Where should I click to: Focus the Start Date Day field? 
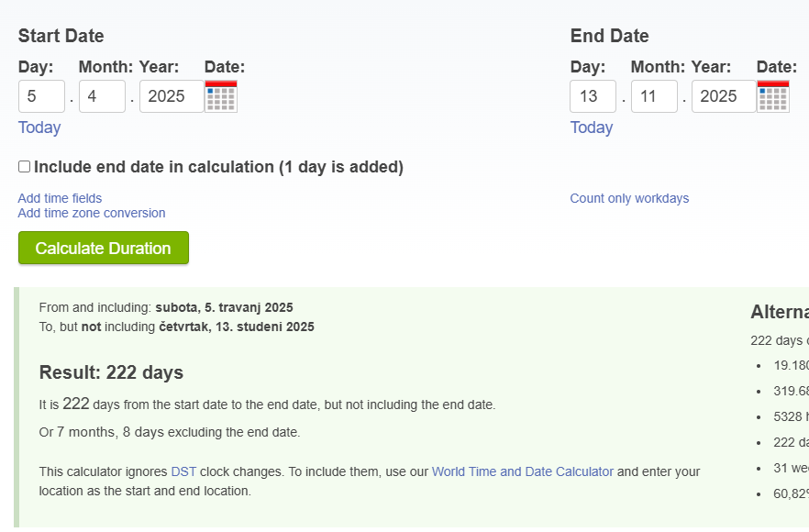41,96
